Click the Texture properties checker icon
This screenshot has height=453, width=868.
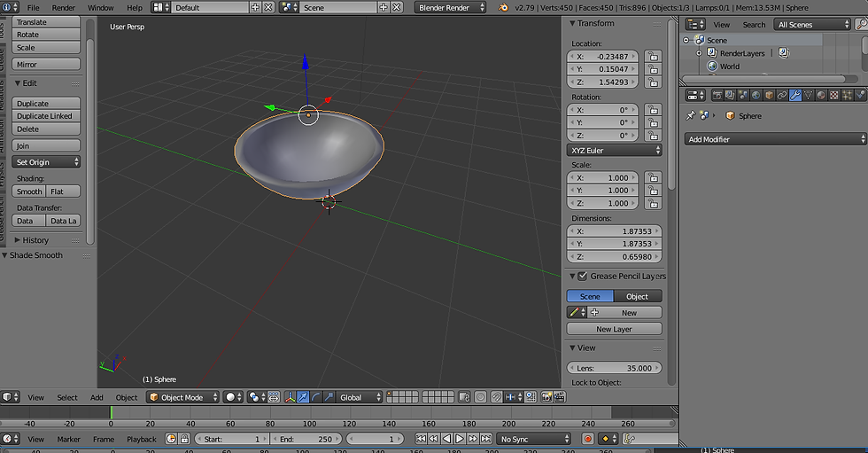[x=833, y=95]
